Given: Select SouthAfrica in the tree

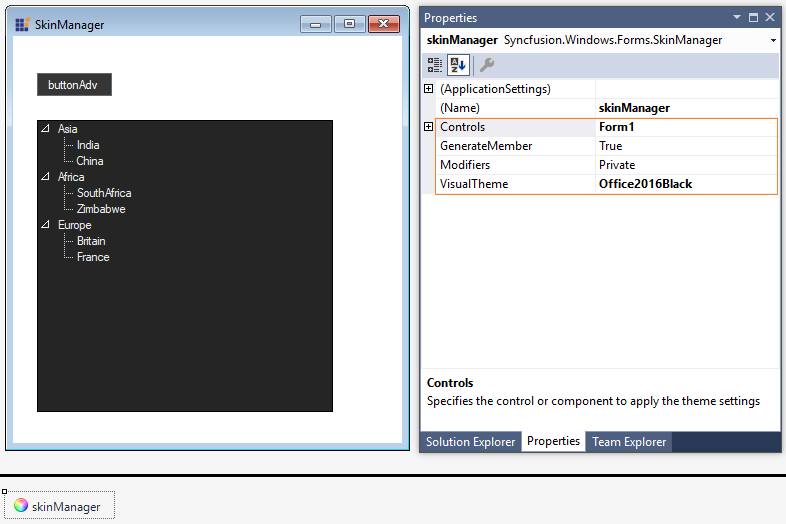Looking at the screenshot, I should point(104,193).
